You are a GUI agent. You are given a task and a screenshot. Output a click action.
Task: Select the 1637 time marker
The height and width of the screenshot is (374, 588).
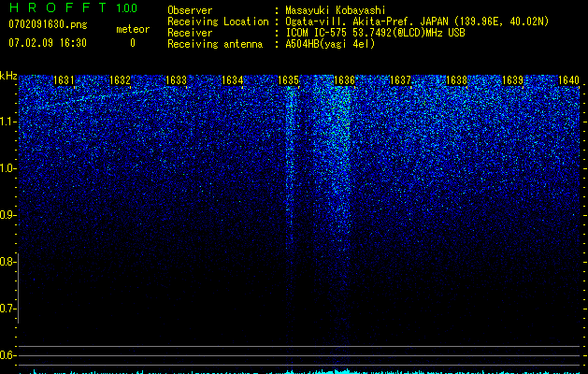click(400, 80)
